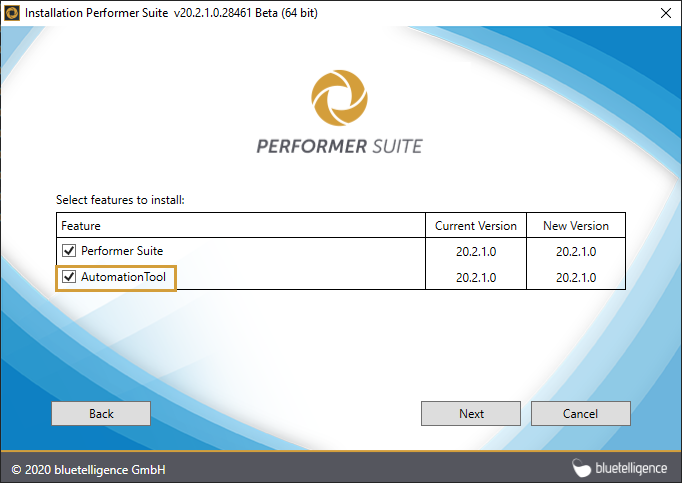Click the golden Performer Suite logo emblem
The width and height of the screenshot is (682, 483).
339,98
